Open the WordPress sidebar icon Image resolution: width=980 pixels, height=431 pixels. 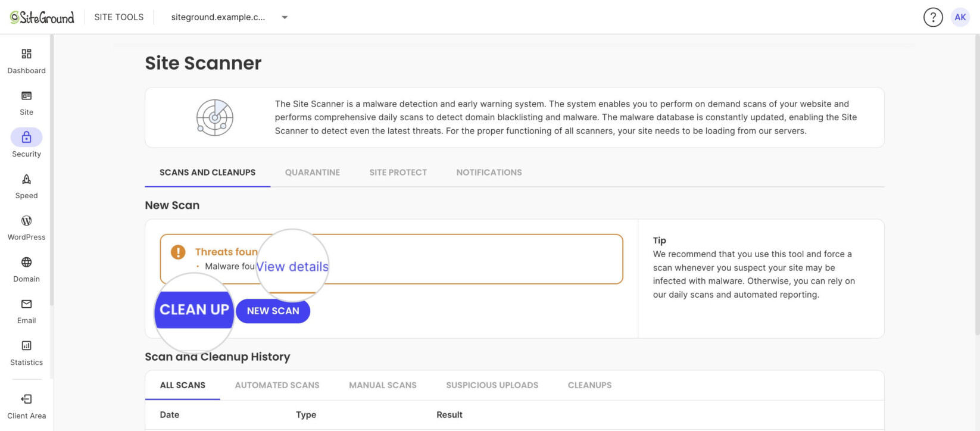click(x=26, y=221)
